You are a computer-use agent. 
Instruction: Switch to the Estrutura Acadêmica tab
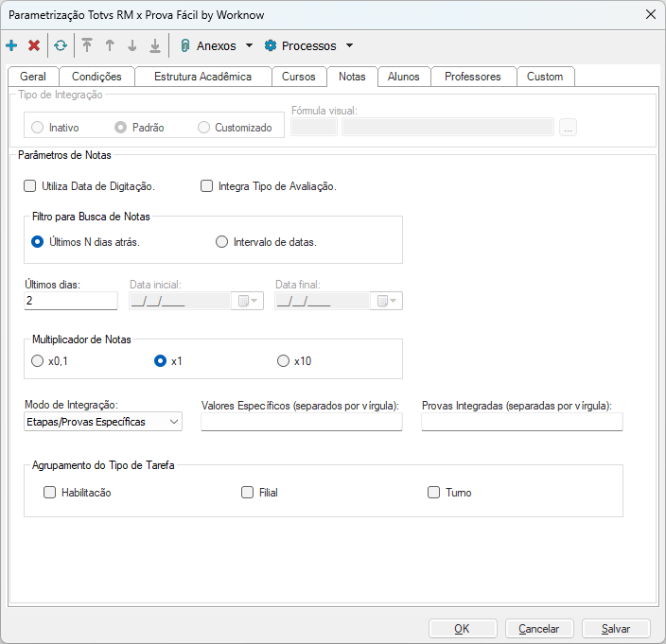pyautogui.click(x=202, y=77)
